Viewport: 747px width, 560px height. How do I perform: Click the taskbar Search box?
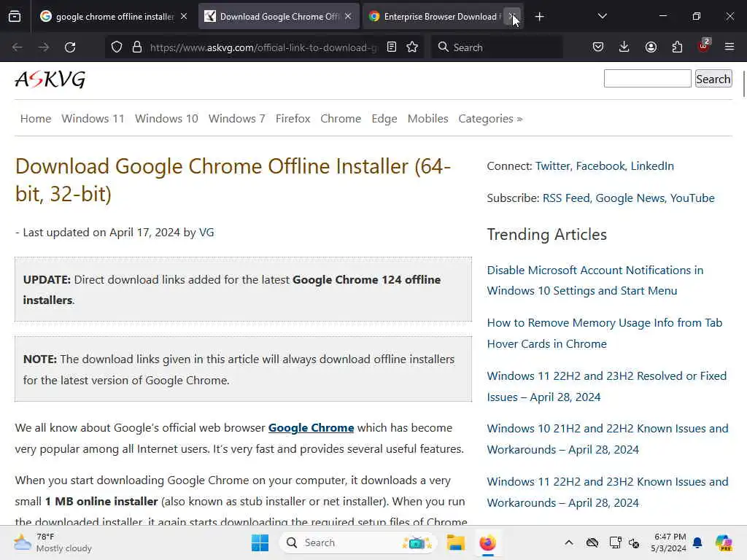[358, 542]
